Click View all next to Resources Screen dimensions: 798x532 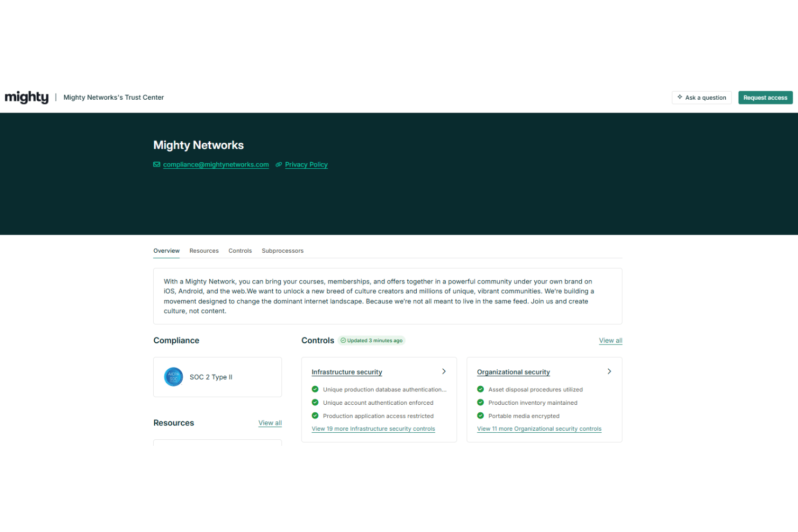pos(270,423)
